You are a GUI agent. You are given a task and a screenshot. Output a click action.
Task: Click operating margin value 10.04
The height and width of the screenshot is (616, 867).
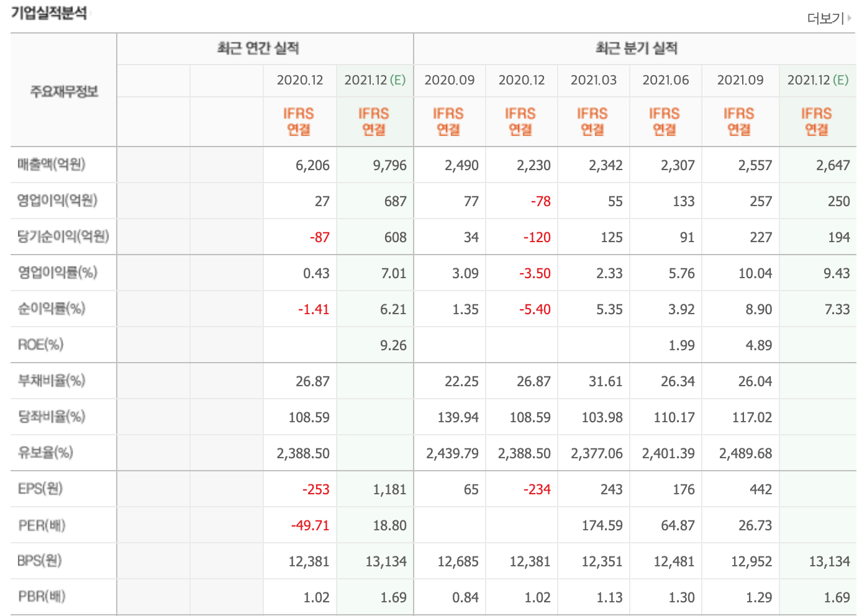point(755,274)
